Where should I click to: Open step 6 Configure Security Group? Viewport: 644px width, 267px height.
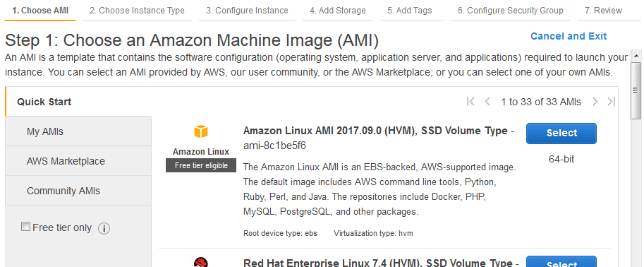tap(511, 11)
